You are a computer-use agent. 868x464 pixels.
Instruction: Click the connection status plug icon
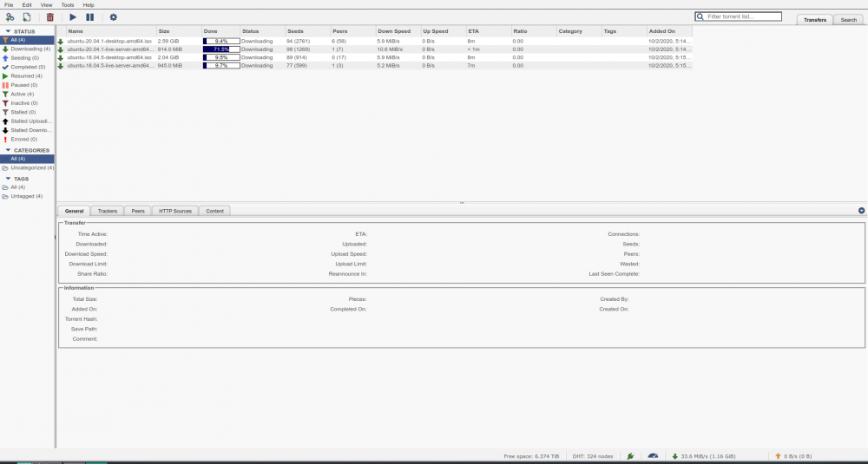[630, 456]
